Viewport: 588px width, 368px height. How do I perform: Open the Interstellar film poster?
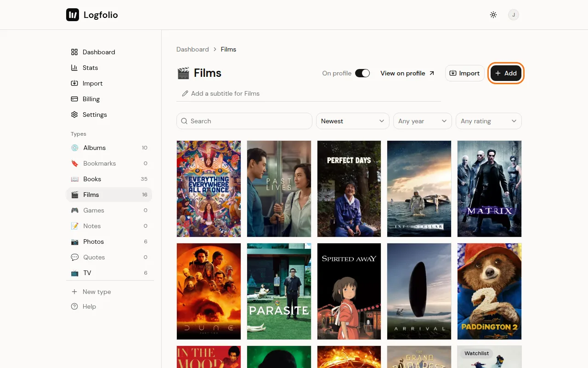point(419,189)
